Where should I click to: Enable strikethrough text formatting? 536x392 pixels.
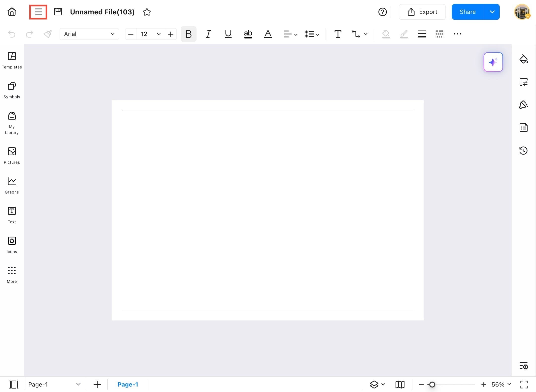(x=248, y=34)
